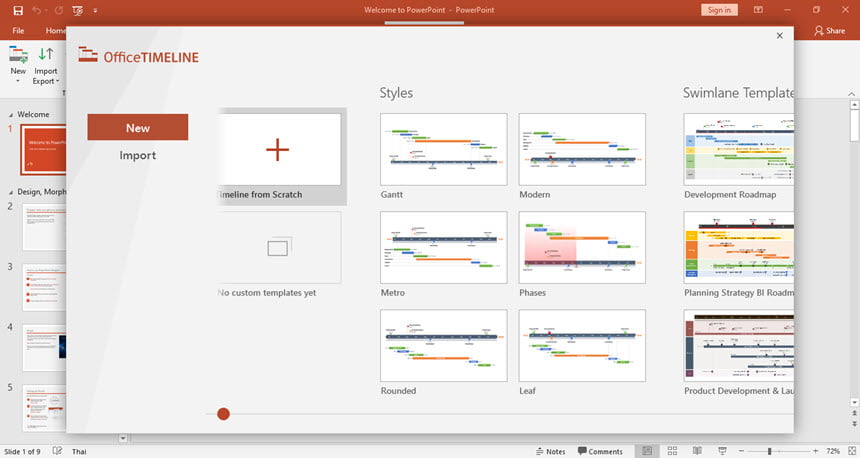The image size is (860, 458).
Task: Click the Share button
Action: [829, 31]
